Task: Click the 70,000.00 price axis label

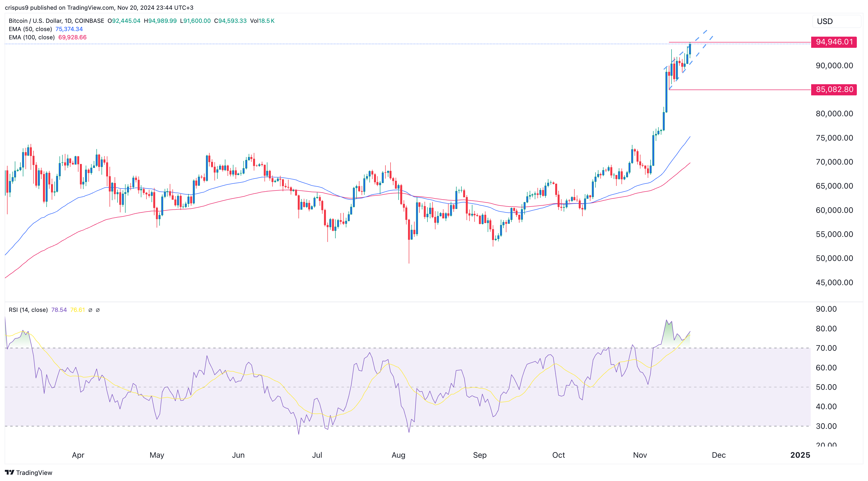Action: [x=834, y=162]
